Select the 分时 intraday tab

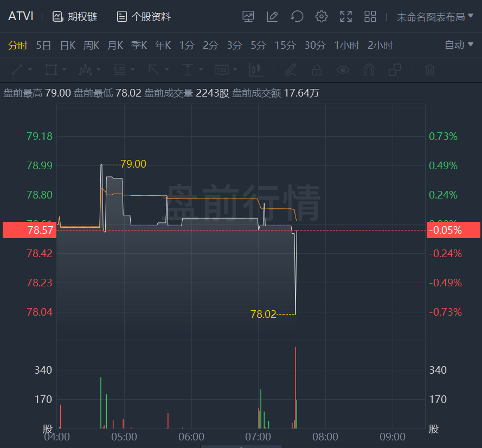(x=18, y=45)
